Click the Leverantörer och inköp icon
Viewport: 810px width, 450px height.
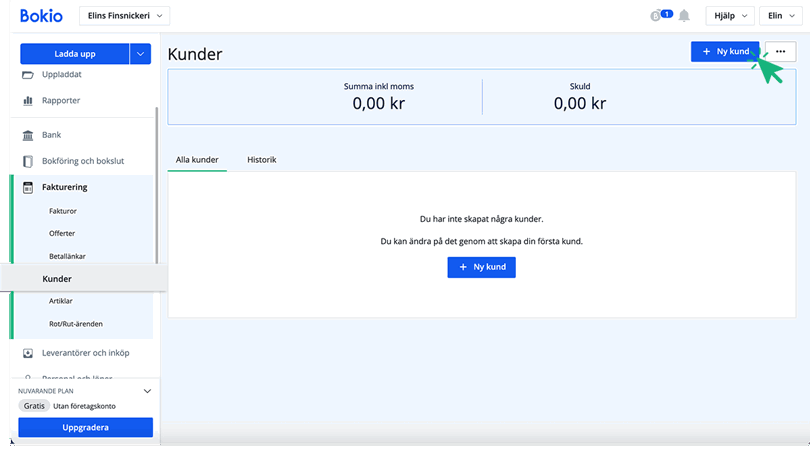click(x=28, y=352)
